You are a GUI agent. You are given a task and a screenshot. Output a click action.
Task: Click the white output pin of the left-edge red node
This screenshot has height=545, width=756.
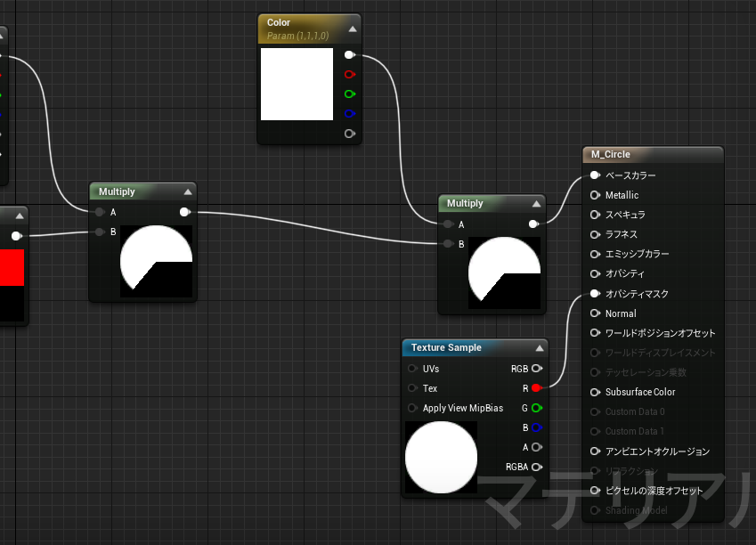tap(16, 236)
